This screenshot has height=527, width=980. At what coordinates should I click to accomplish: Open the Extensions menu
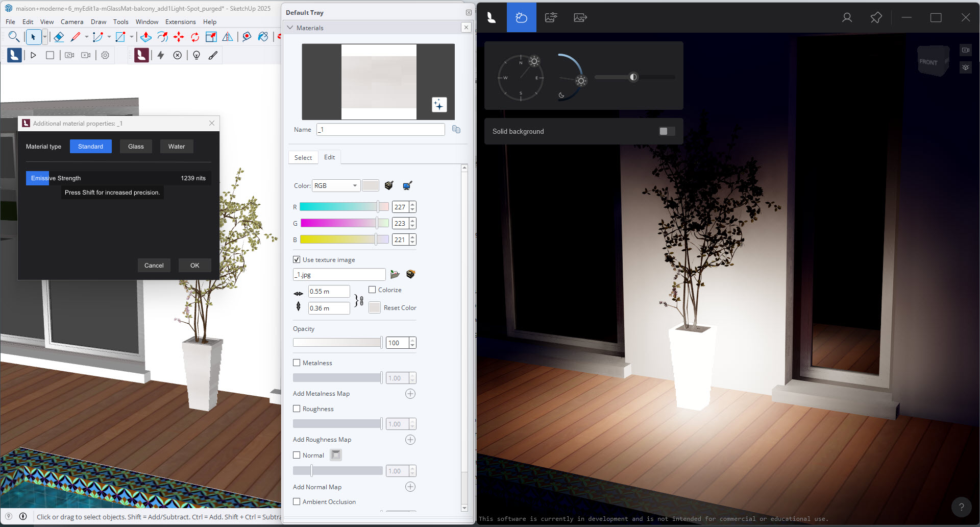point(180,22)
